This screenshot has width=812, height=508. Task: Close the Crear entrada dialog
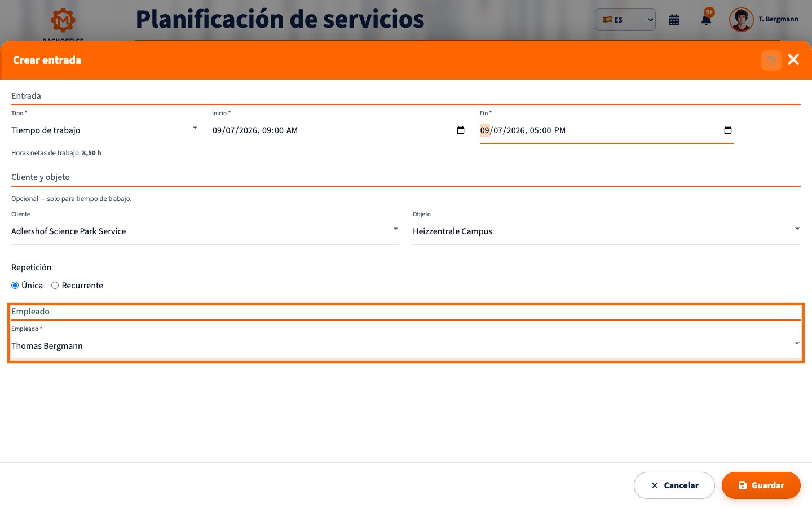tap(793, 60)
